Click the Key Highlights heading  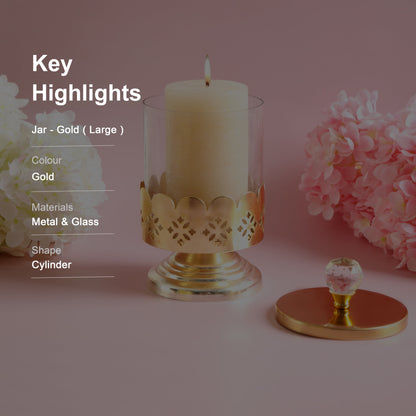tap(86, 78)
